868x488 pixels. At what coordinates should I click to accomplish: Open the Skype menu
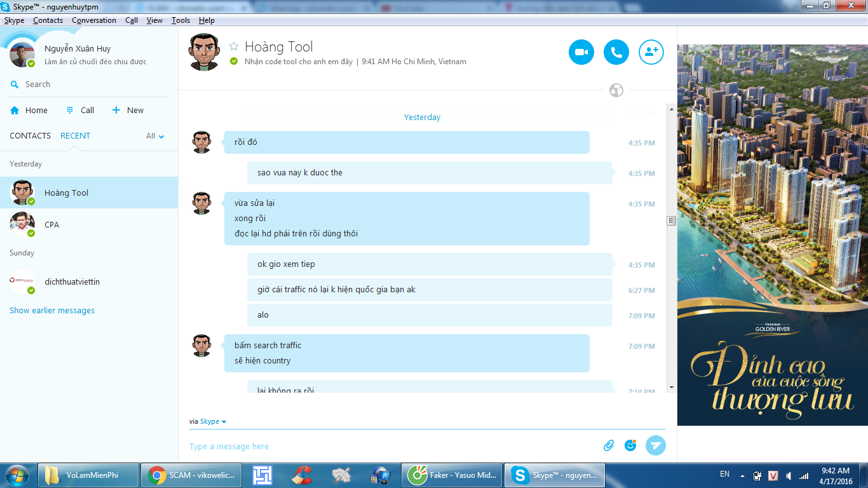click(14, 20)
